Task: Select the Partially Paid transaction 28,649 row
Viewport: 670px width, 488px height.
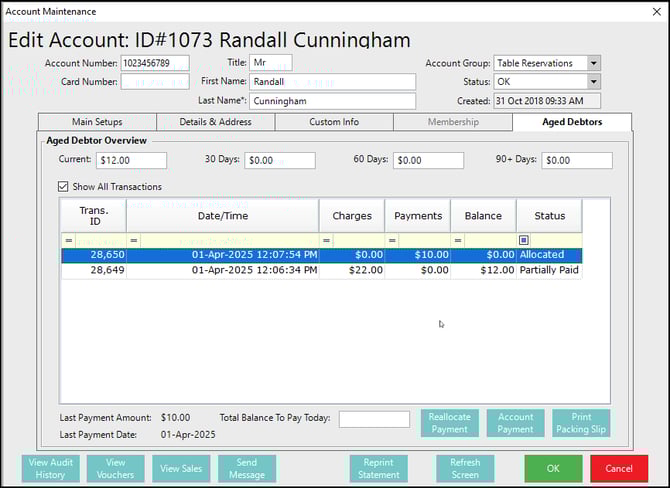Action: tap(320, 270)
